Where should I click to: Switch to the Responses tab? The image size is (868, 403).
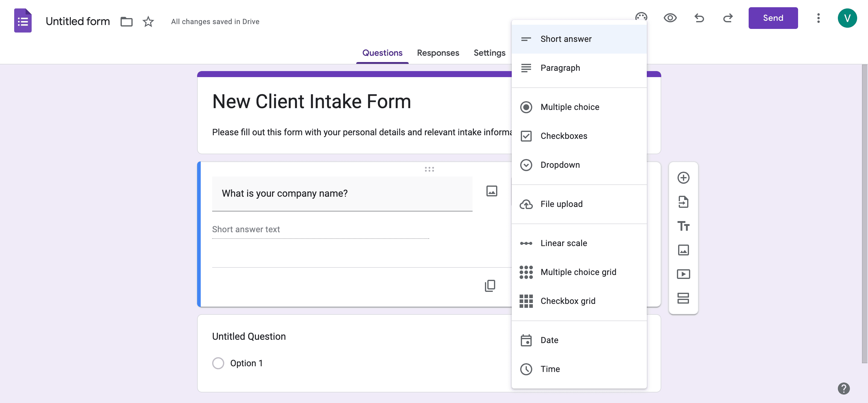click(438, 53)
